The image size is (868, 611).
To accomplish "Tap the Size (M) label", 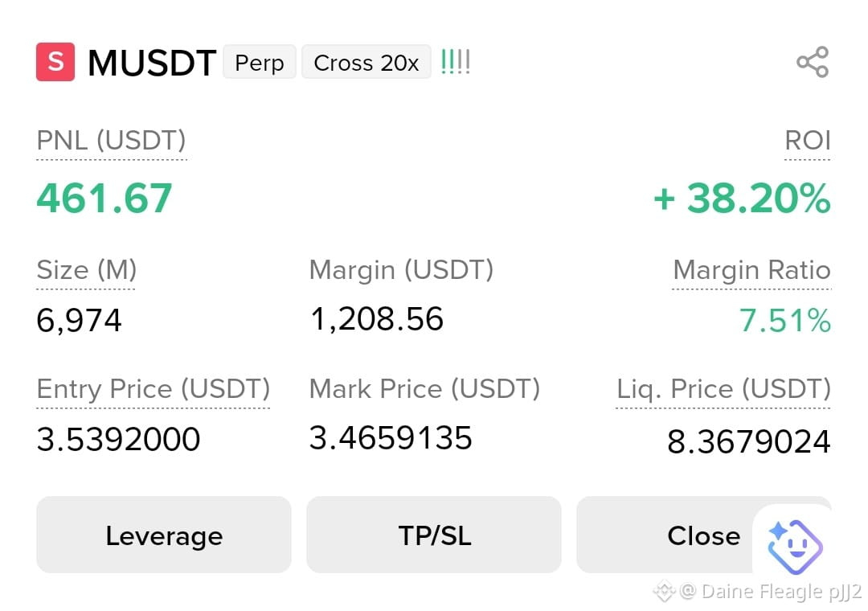I will (86, 270).
